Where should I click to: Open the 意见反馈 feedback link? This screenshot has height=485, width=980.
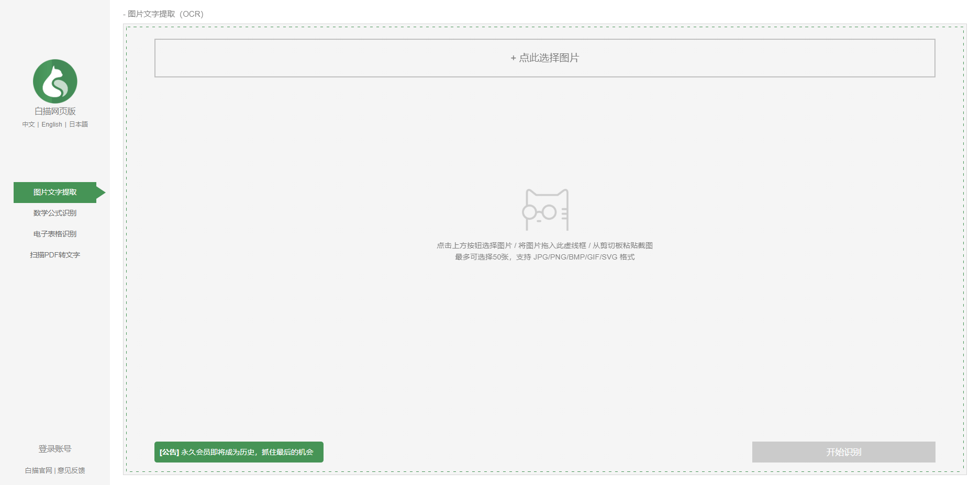coord(71,470)
